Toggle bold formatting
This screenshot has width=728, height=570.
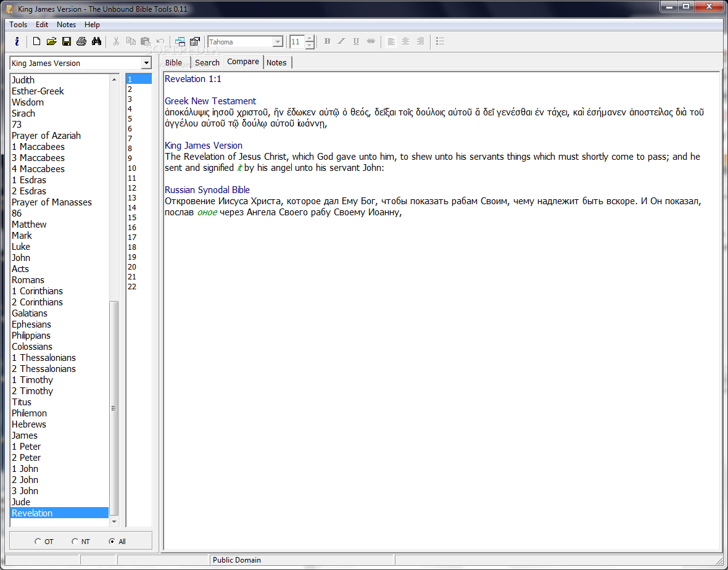pyautogui.click(x=327, y=41)
